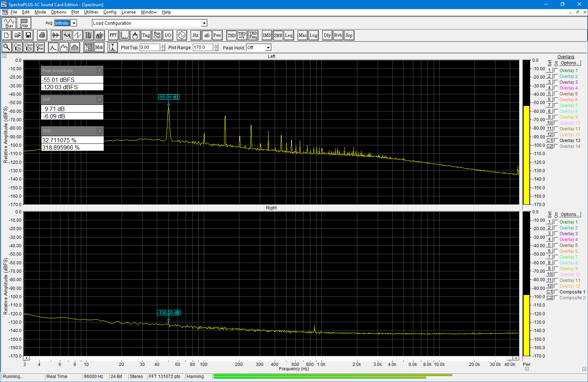Open the License menu
Image resolution: width=588 pixels, height=382 pixels.
(128, 12)
